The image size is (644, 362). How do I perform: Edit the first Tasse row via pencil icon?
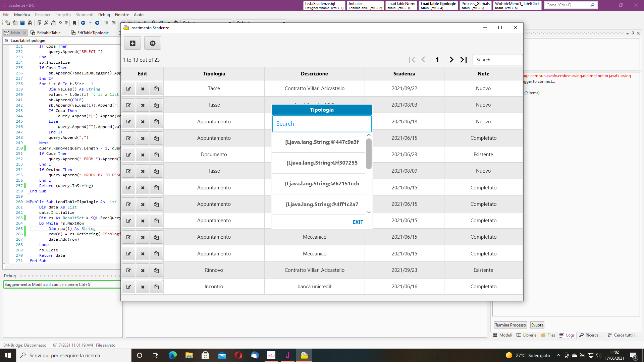pos(128,88)
